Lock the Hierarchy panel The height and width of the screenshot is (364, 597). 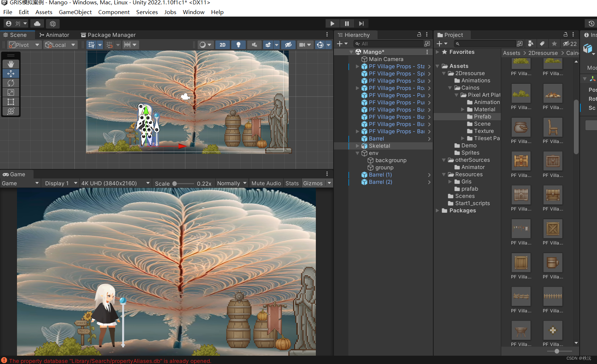419,35
